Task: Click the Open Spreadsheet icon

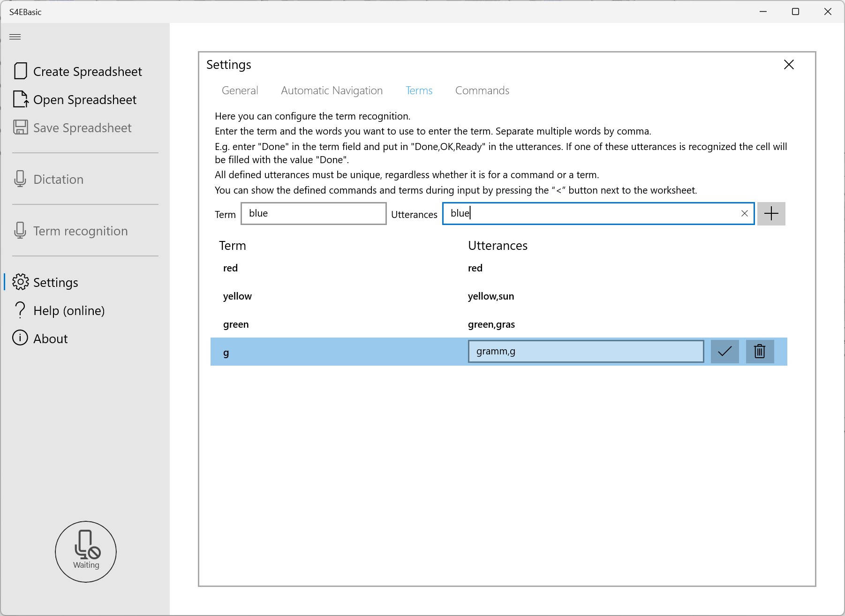Action: pyautogui.click(x=20, y=99)
